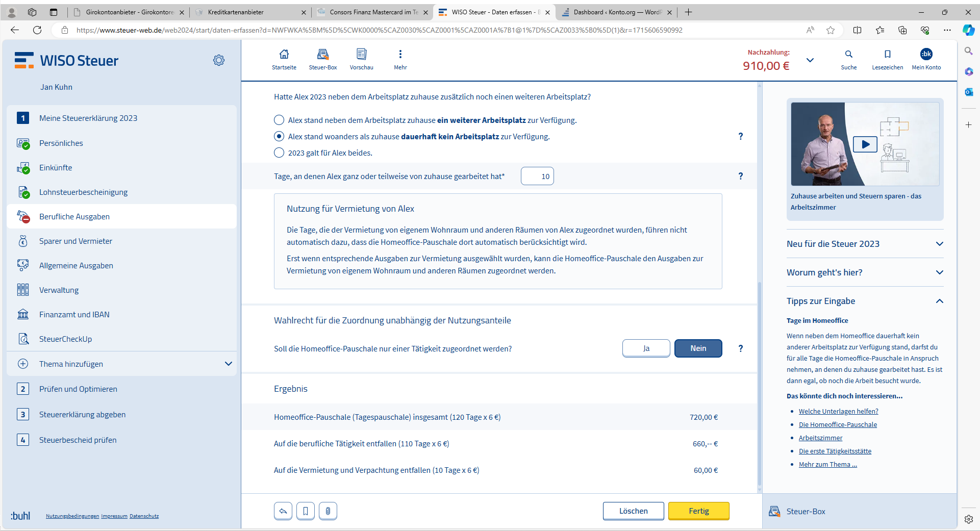Open the Lesezeichen bookmark icon

[x=888, y=59]
